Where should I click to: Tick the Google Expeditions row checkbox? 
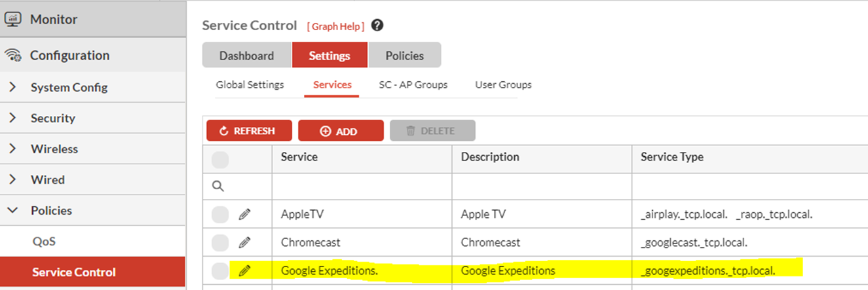220,270
